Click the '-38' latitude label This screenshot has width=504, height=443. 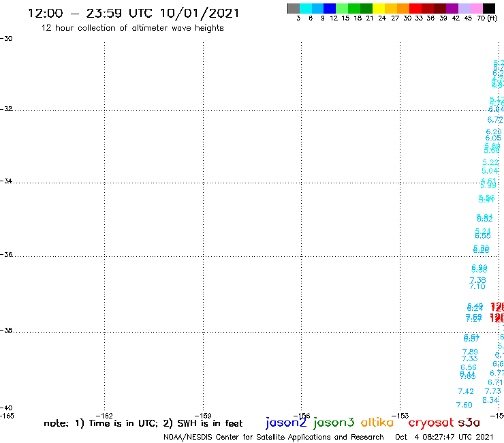(6, 331)
